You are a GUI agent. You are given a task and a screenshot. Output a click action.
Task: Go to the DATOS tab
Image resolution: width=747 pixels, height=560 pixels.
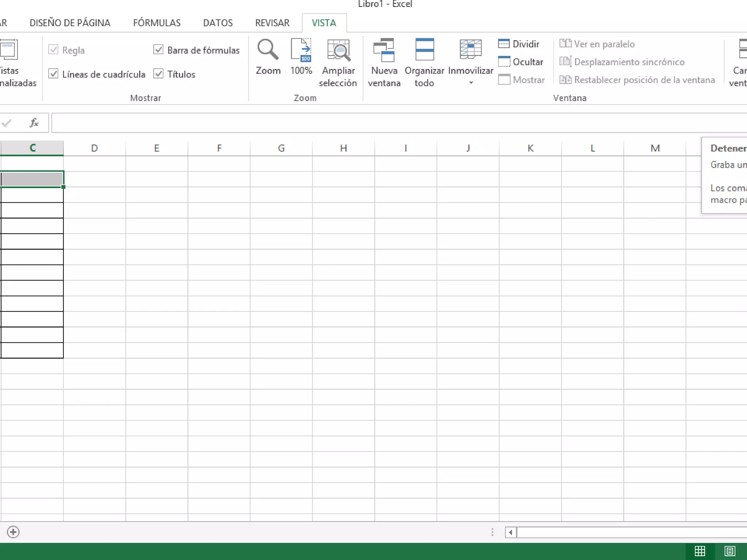tap(217, 23)
